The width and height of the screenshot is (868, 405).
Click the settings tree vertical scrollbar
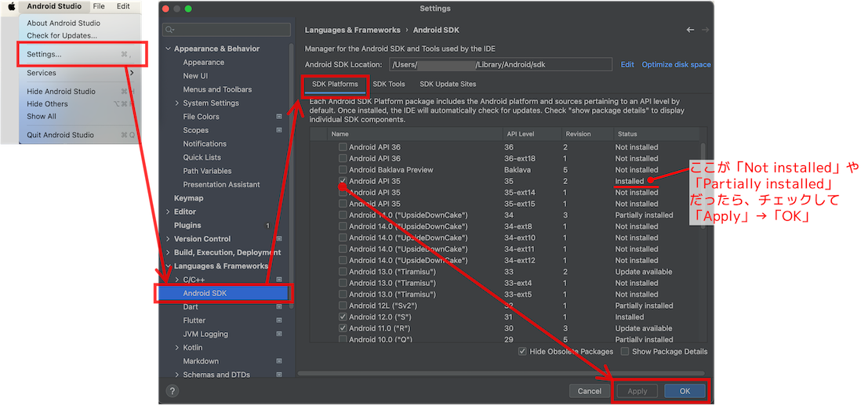point(291,177)
